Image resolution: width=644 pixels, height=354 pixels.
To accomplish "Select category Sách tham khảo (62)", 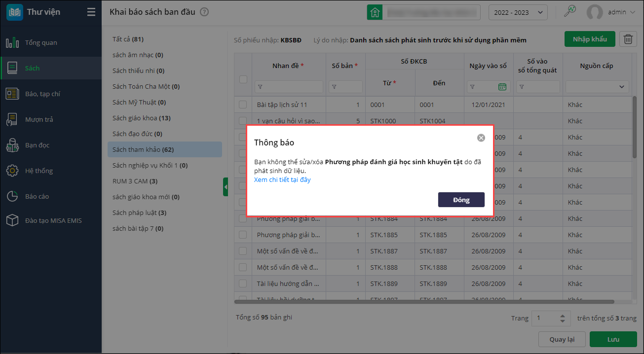I will pos(165,149).
